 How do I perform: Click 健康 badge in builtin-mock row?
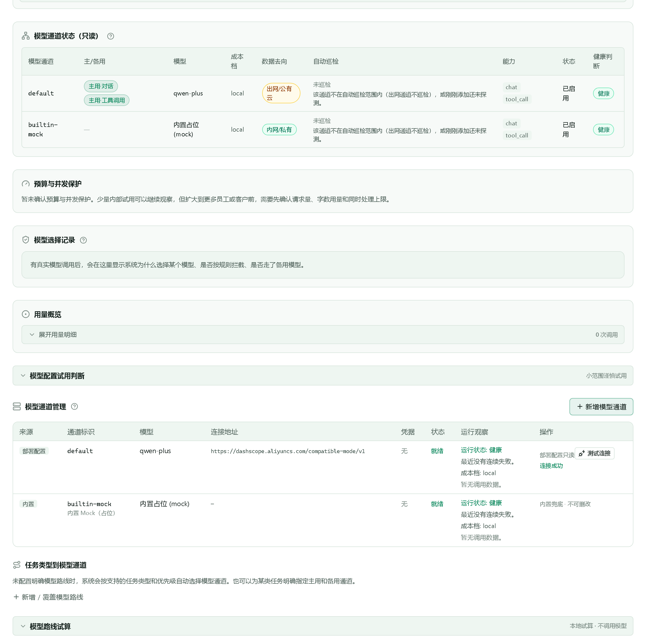pos(604,130)
